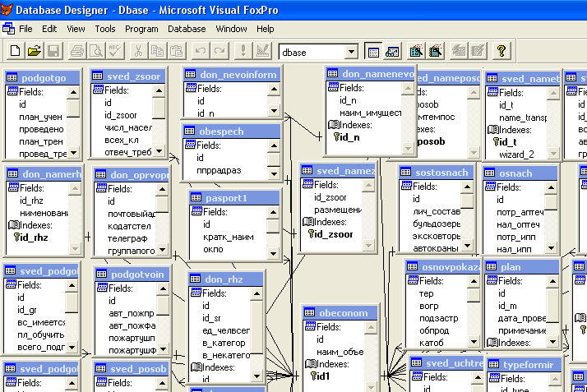This screenshot has width=587, height=392.
Task: Click the yellow Help question mark icon
Action: tap(501, 51)
